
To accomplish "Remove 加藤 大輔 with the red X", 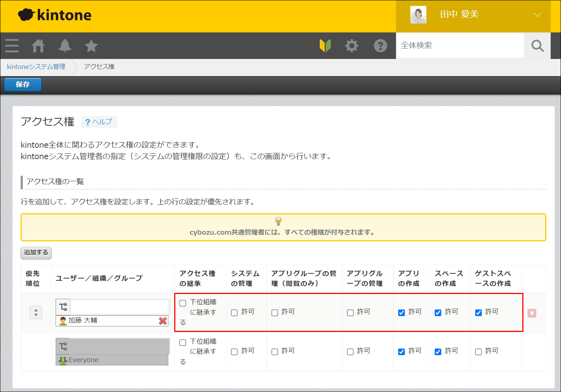I will [x=163, y=321].
